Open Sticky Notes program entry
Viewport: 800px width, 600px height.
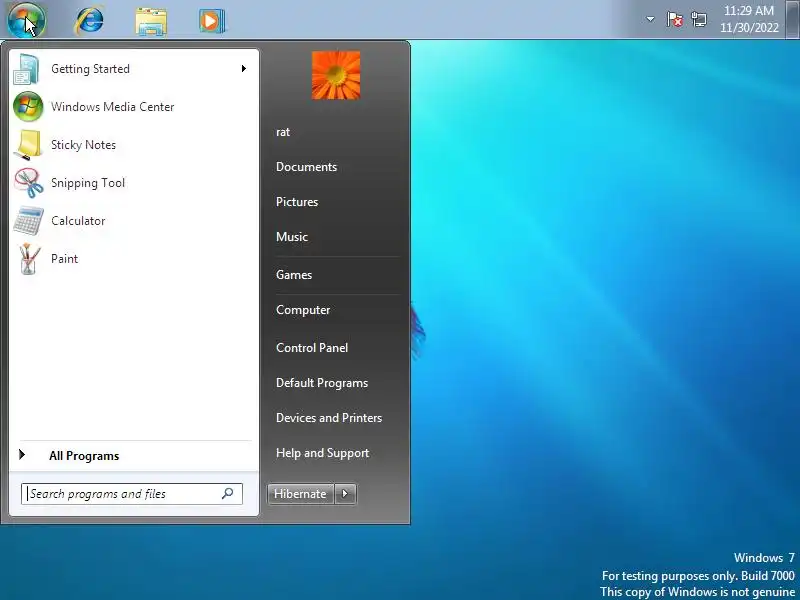point(134,145)
